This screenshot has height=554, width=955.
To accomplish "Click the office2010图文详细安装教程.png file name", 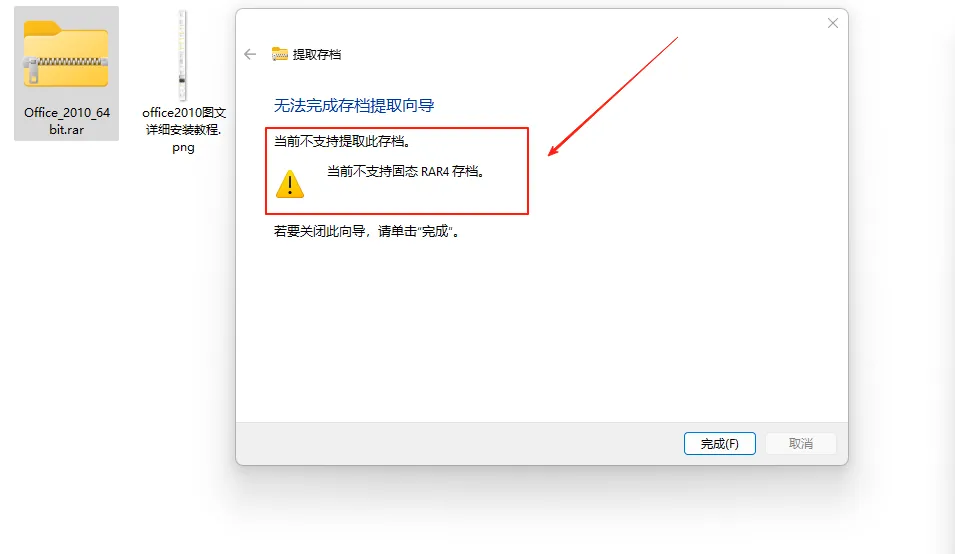I will [183, 130].
